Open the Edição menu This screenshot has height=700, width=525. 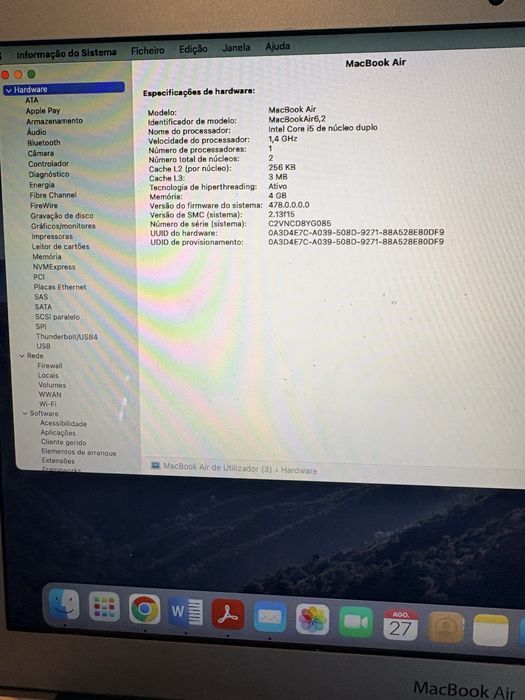coord(193,49)
